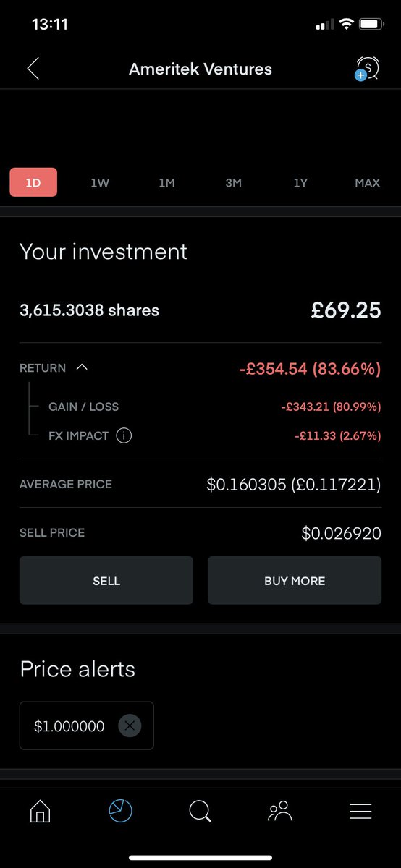Open the search magnifier icon
This screenshot has height=868, width=401.
click(200, 812)
